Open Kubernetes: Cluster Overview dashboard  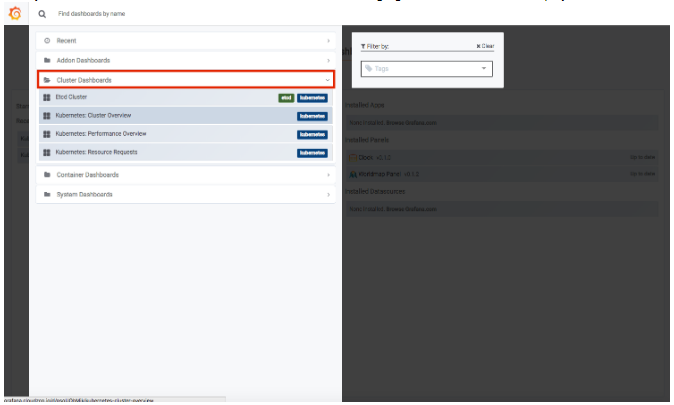click(x=186, y=116)
